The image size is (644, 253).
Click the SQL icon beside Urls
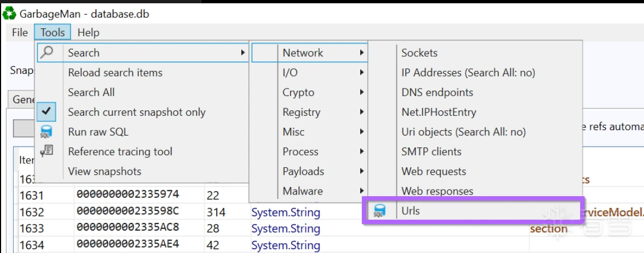[379, 210]
